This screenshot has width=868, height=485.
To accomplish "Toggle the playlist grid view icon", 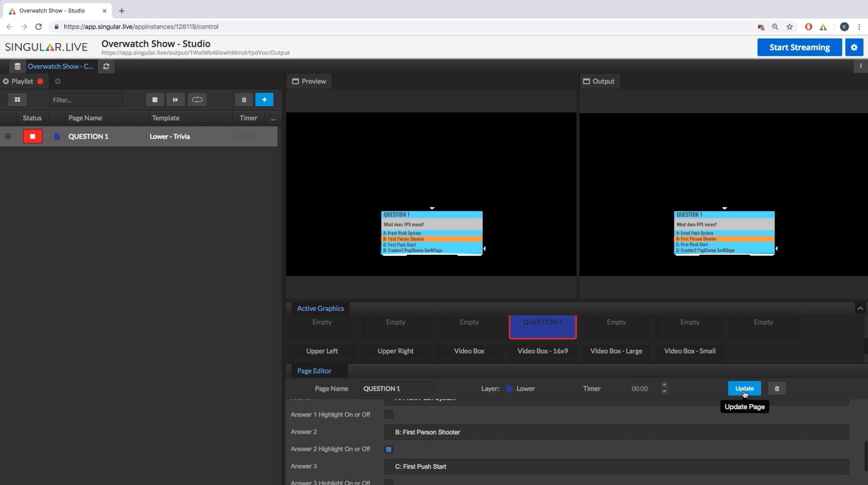I will 18,99.
